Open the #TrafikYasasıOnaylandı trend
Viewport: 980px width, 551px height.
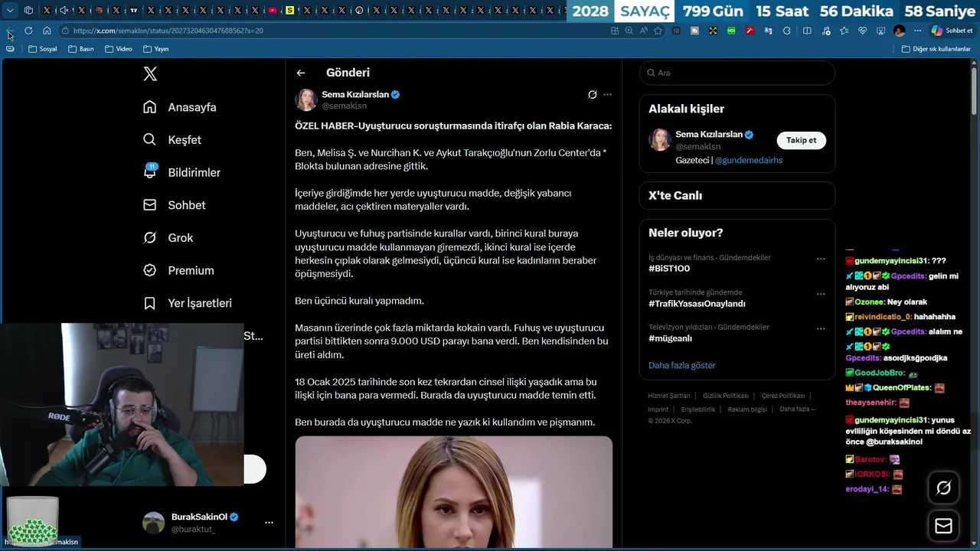pyautogui.click(x=697, y=304)
